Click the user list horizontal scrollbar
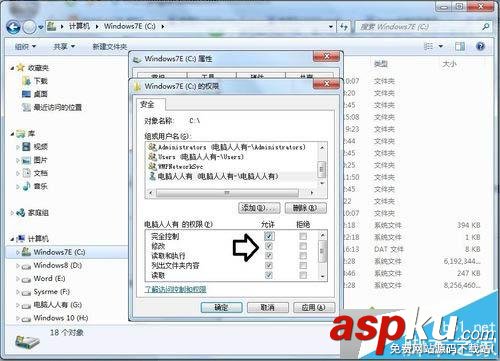This screenshot has width=500, height=361. coord(231,193)
